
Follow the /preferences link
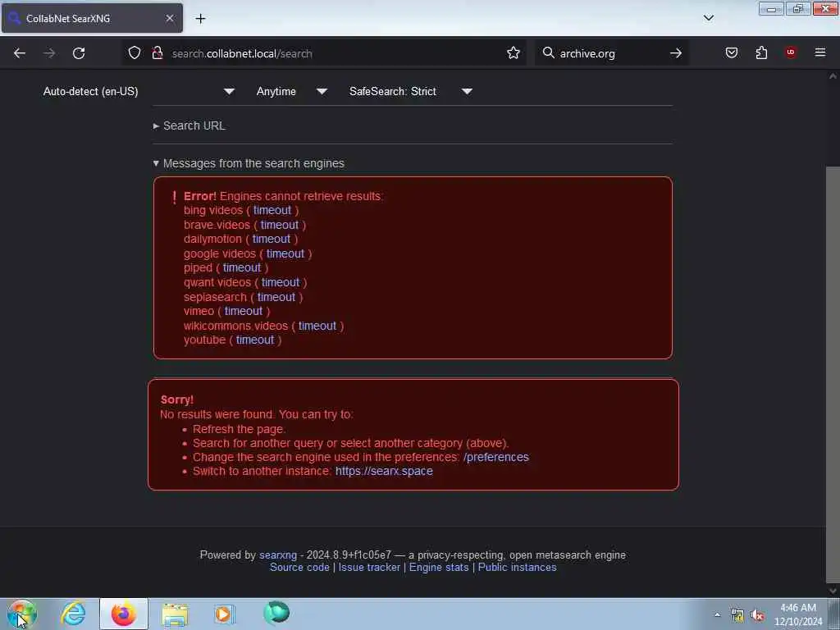coord(496,457)
